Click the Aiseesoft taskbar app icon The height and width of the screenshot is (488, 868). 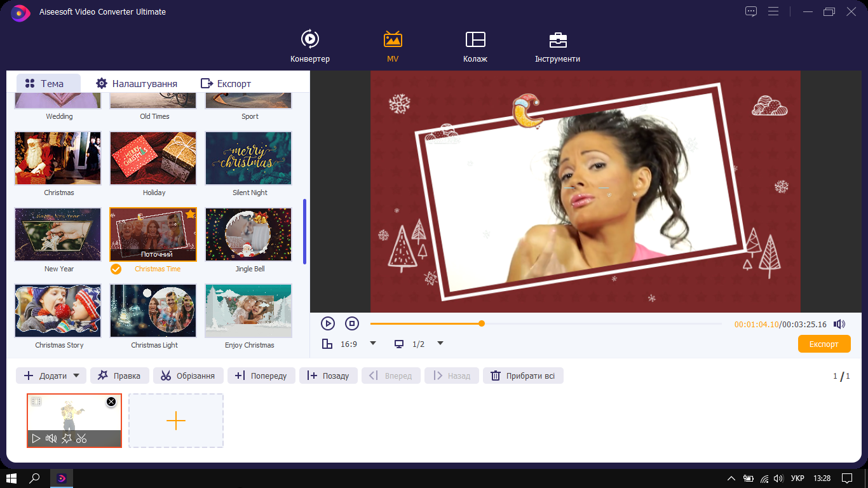62,478
